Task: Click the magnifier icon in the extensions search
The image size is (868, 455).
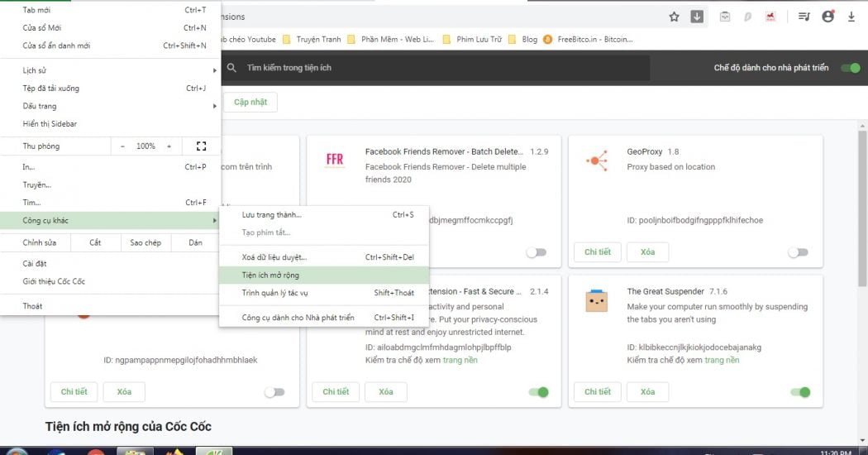Action: pyautogui.click(x=232, y=68)
